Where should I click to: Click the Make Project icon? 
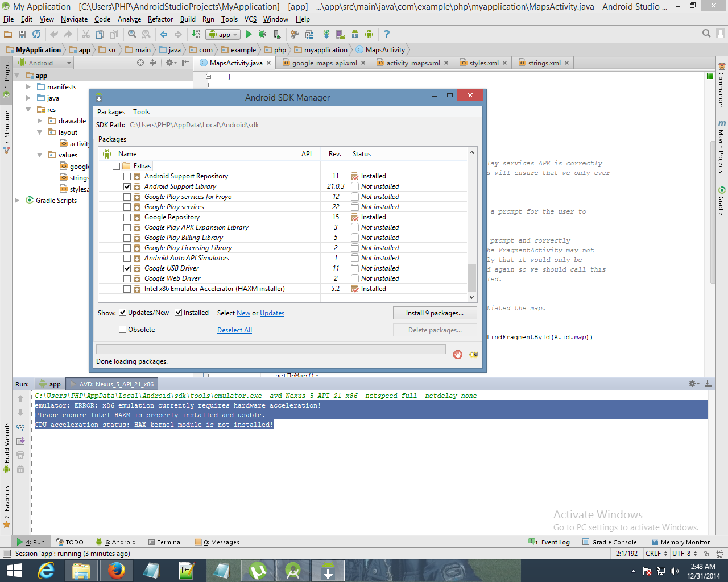pos(196,34)
